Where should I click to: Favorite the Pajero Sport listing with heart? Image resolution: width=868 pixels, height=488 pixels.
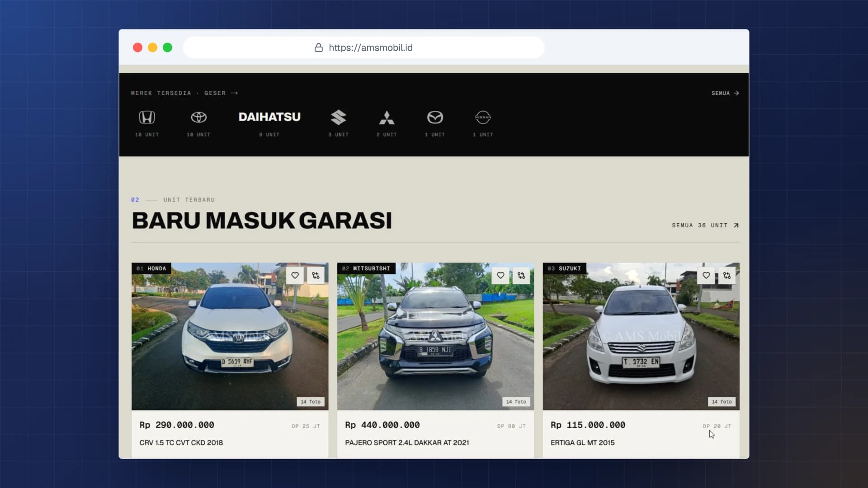[x=500, y=275]
